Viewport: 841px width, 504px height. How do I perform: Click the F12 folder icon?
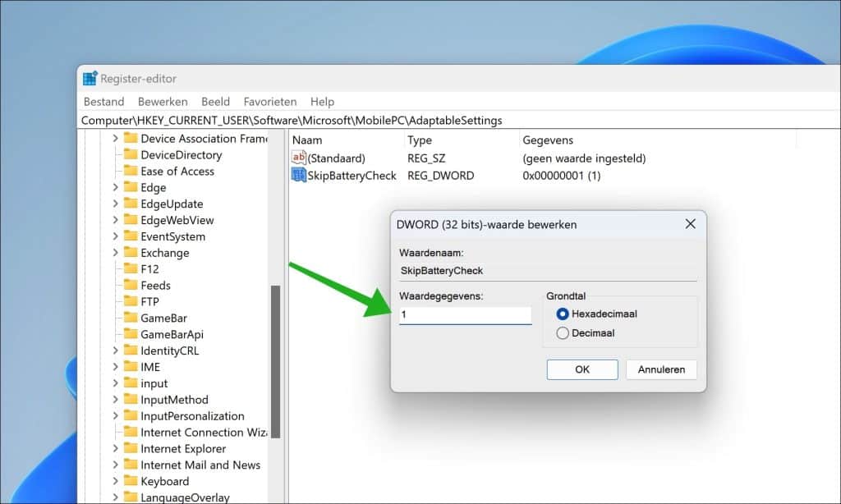tap(131, 268)
